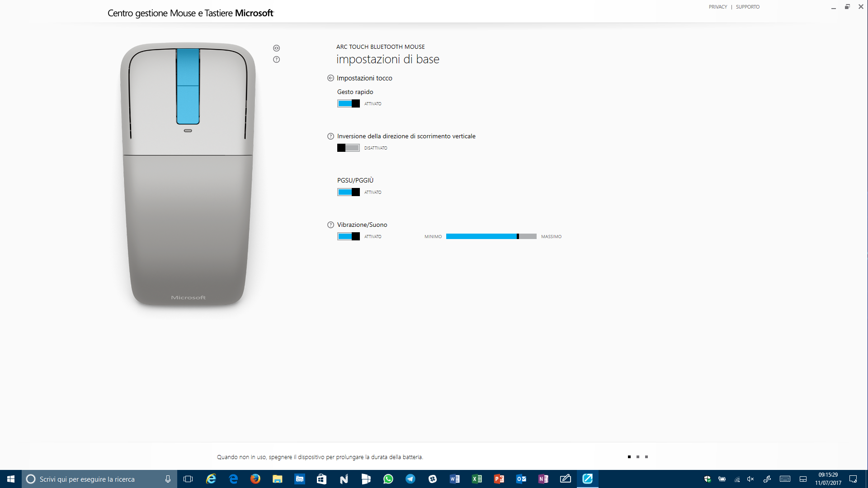
Task: Click the PGSU/PGGIÙ label
Action: (x=355, y=180)
